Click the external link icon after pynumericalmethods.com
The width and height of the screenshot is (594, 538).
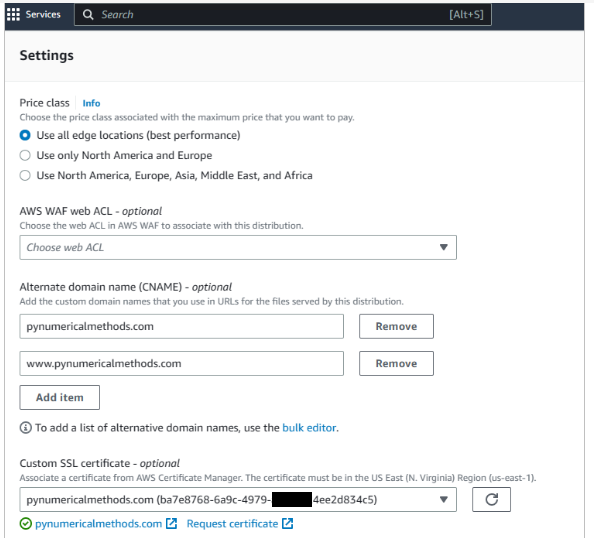[172, 524]
